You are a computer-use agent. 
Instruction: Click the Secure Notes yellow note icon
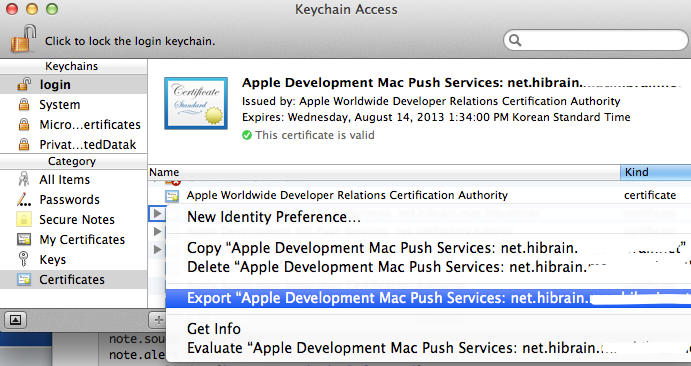(24, 219)
